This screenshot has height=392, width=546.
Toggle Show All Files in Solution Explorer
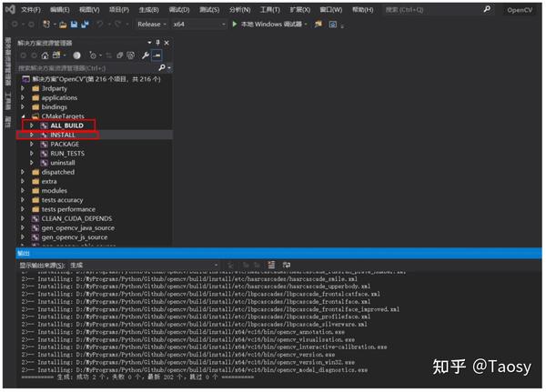pyautogui.click(x=130, y=55)
